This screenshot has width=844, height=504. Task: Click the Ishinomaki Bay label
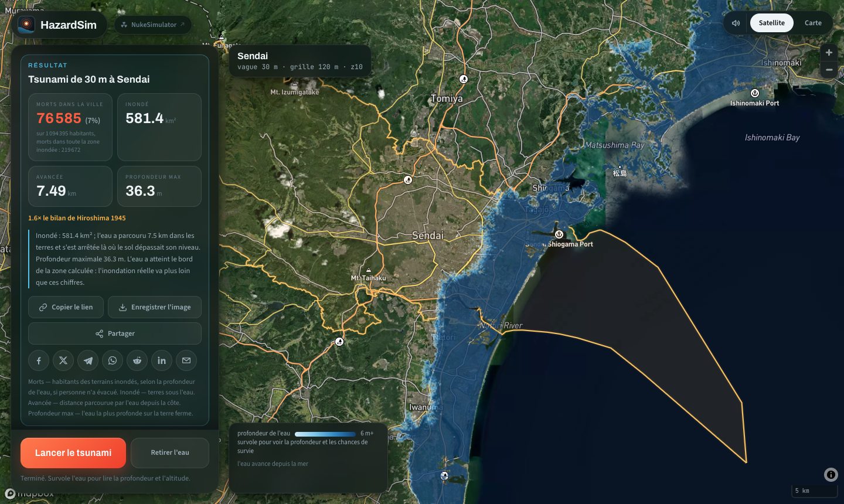772,137
